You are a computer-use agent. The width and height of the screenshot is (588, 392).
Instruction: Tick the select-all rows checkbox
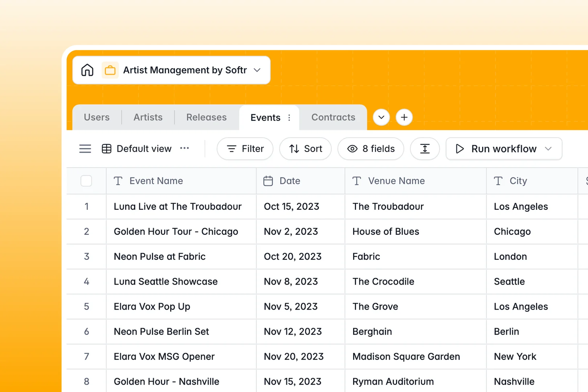[86, 181]
